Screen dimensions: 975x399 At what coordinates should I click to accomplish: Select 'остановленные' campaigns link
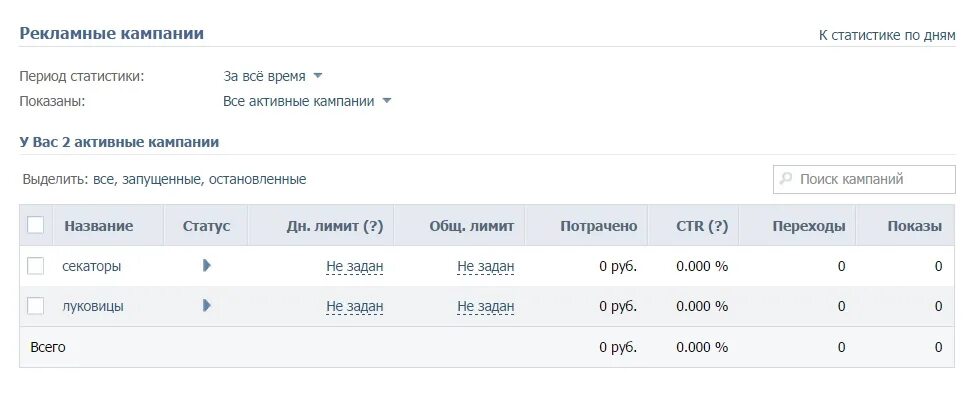[257, 180]
